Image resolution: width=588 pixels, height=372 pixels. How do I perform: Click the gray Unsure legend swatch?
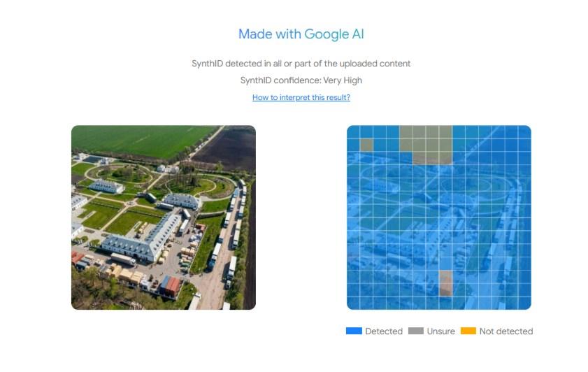tap(415, 331)
